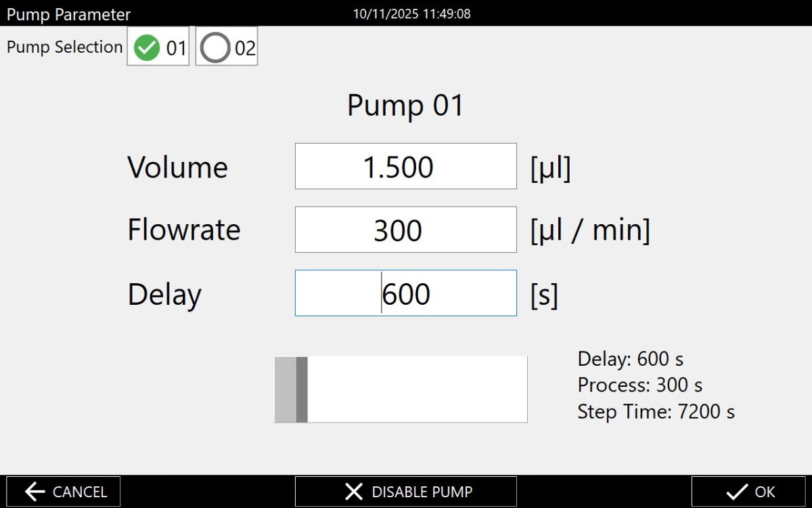Select pump 01 green checkmark option
Image resolution: width=812 pixels, height=508 pixels.
point(147,48)
